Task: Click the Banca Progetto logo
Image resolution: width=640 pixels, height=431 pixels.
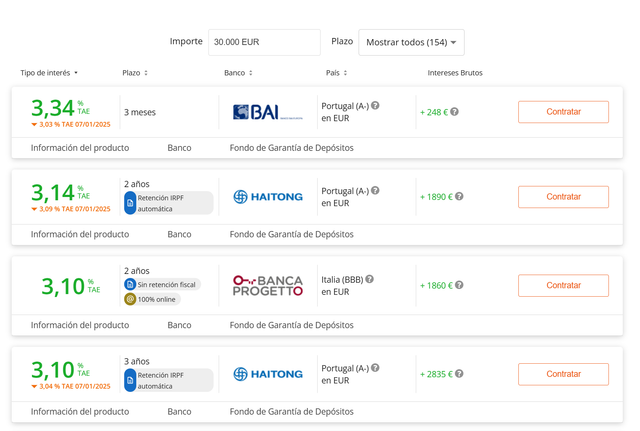Action: [x=268, y=285]
